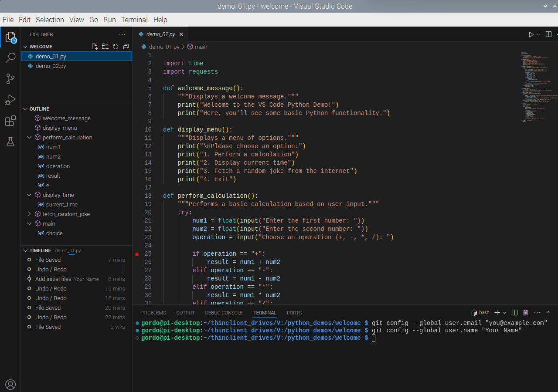The width and height of the screenshot is (558, 392).
Task: Kill the active bash terminal
Action: coord(525,312)
